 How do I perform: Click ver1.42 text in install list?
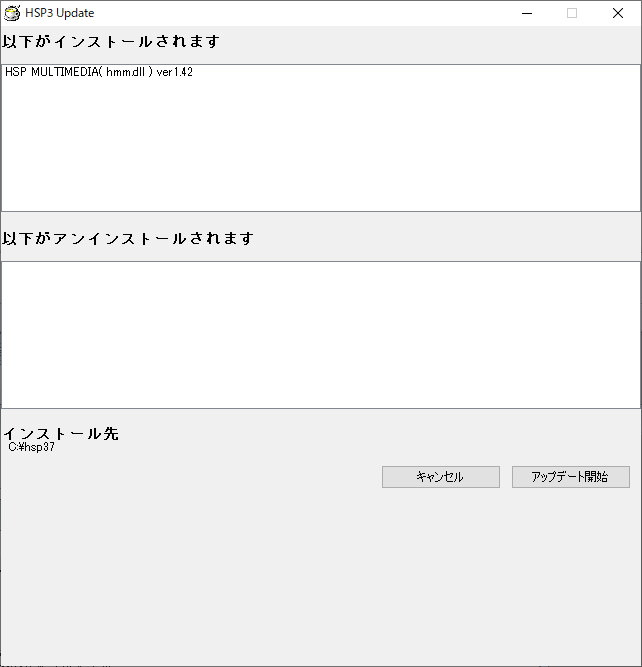point(174,72)
